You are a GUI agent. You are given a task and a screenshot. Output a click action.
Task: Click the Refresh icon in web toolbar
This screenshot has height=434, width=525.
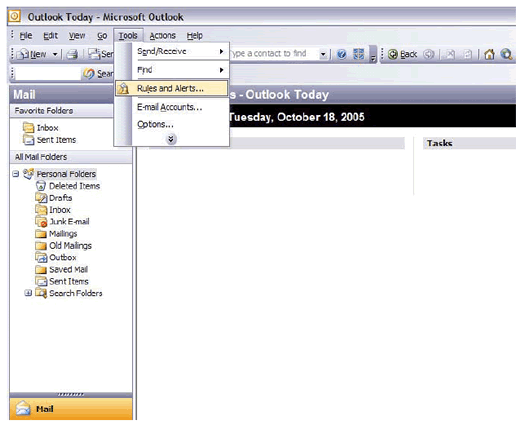pyautogui.click(x=468, y=54)
